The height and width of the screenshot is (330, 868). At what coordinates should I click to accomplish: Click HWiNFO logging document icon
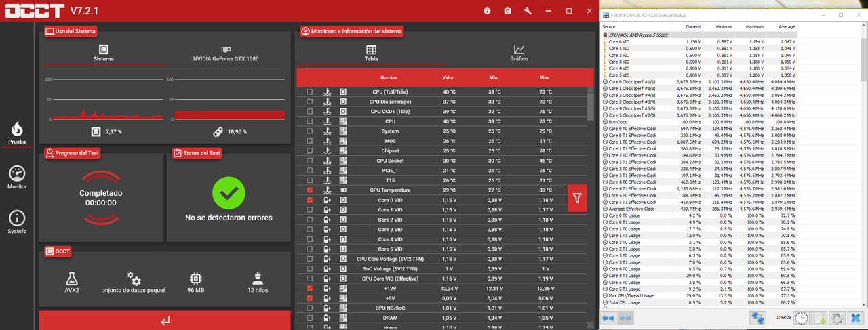pyautogui.click(x=820, y=317)
